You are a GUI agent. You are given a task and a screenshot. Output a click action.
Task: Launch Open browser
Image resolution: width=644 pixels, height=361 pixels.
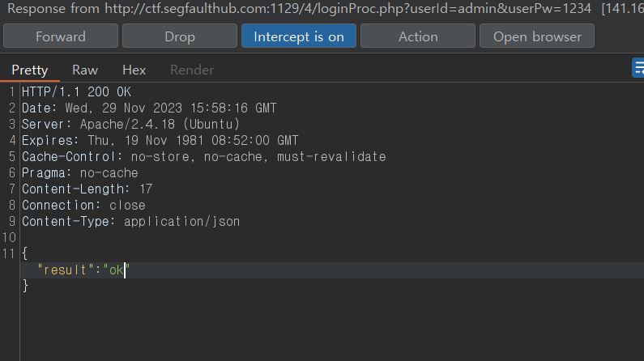537,36
